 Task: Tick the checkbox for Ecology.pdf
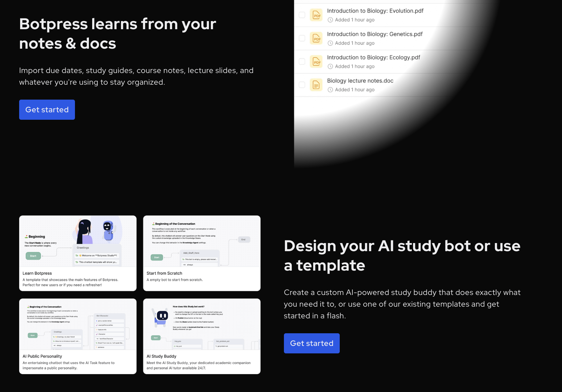click(302, 62)
